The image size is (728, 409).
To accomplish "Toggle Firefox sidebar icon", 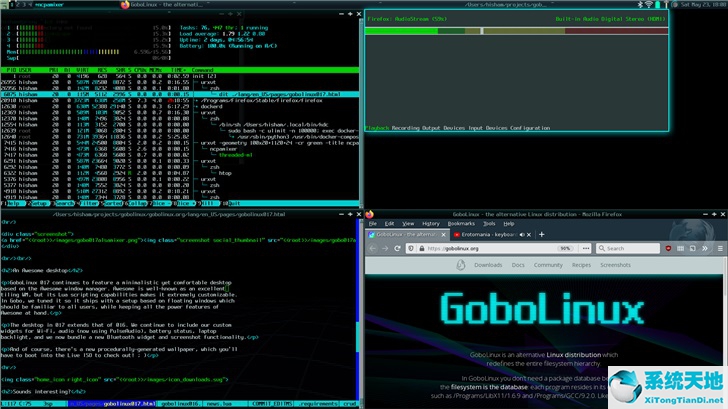I will (x=692, y=248).
